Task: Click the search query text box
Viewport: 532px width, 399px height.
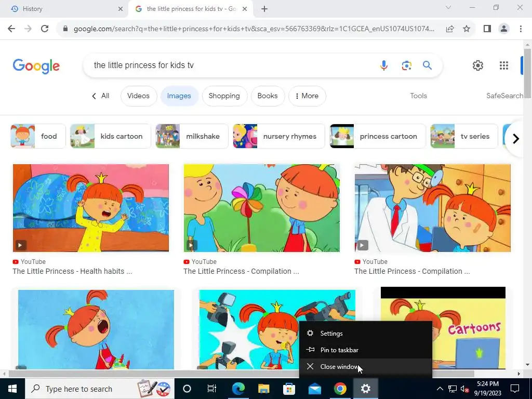Action: [x=231, y=65]
